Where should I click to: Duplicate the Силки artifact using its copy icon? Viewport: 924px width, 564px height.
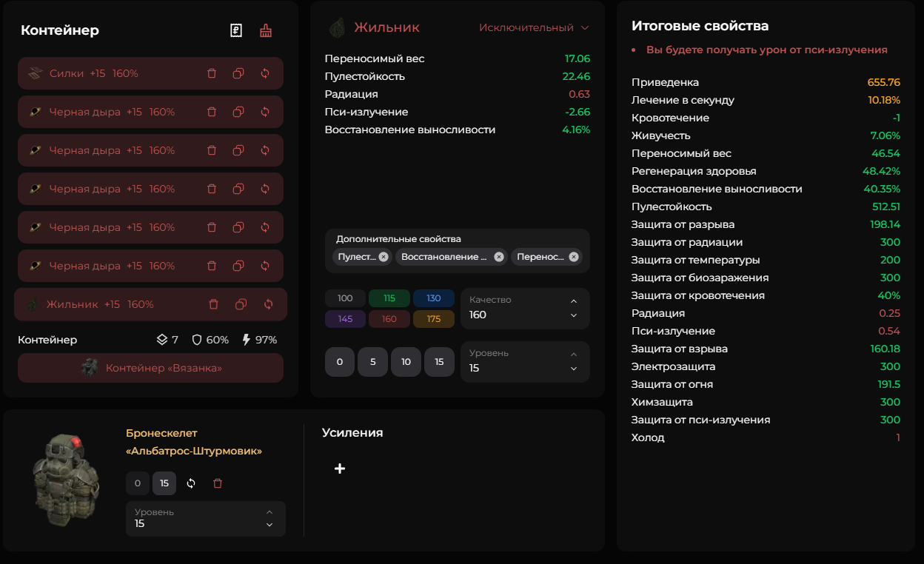[x=238, y=73]
